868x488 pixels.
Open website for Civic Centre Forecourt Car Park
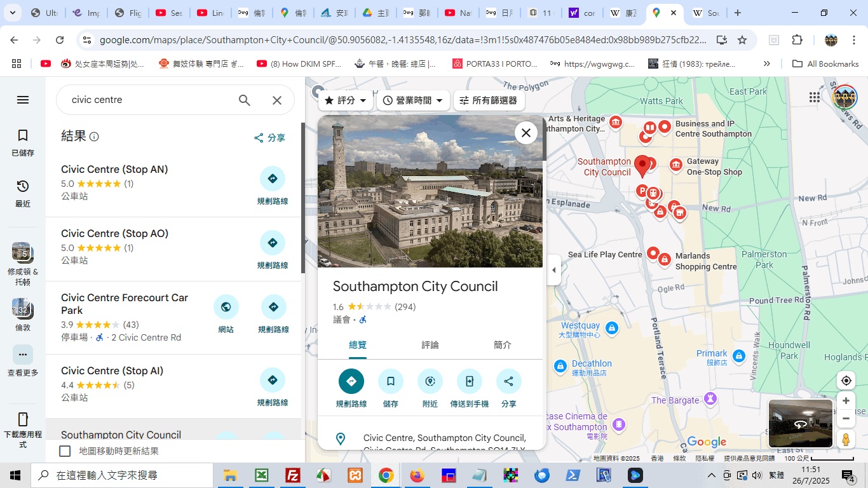[x=226, y=308]
